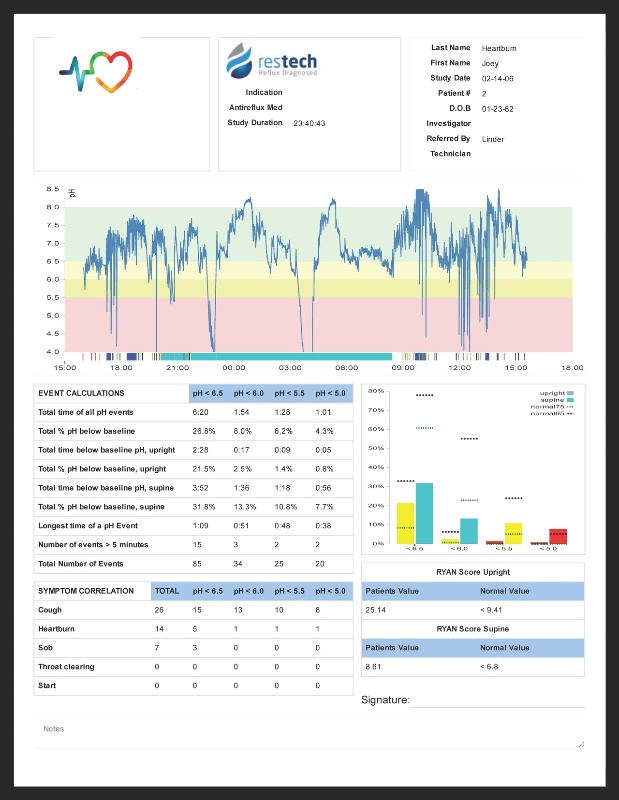
Task: Click the upright legend color box
Action: [x=570, y=394]
